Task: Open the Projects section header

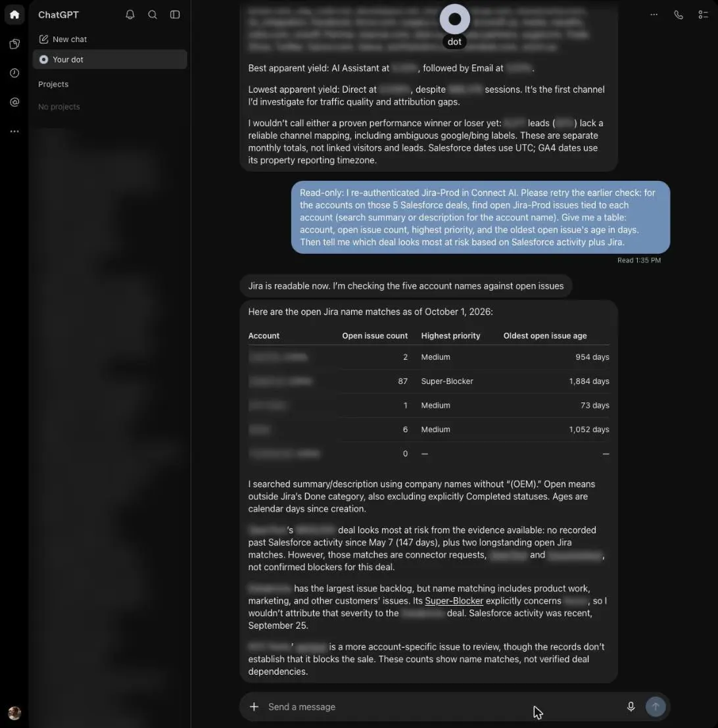Action: click(x=53, y=84)
